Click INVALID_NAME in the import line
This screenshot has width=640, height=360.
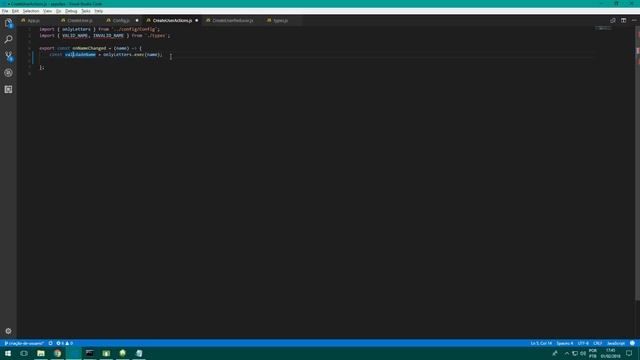(108, 36)
